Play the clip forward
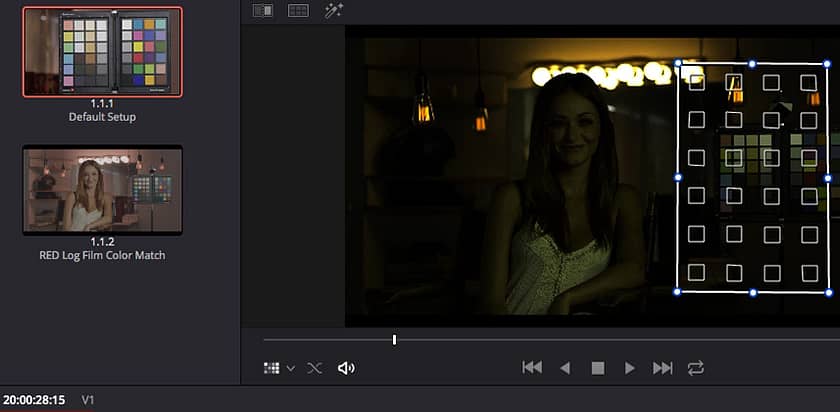Screen dimensions: 840x412 tap(630, 368)
